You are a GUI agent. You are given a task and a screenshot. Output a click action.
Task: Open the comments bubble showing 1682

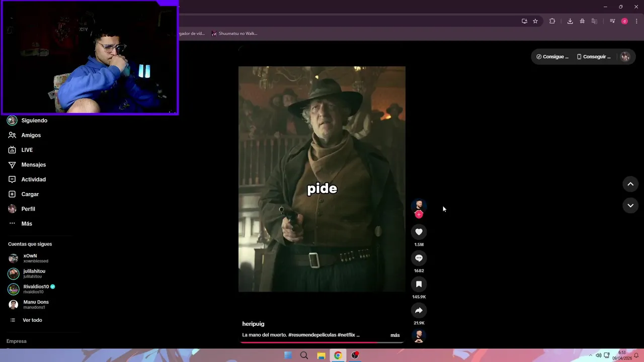coord(419,258)
